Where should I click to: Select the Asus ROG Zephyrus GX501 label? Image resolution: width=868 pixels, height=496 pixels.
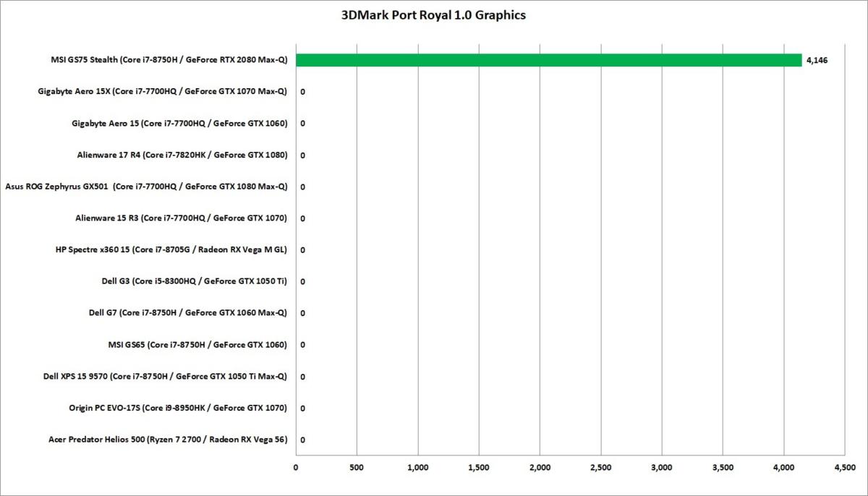146,187
